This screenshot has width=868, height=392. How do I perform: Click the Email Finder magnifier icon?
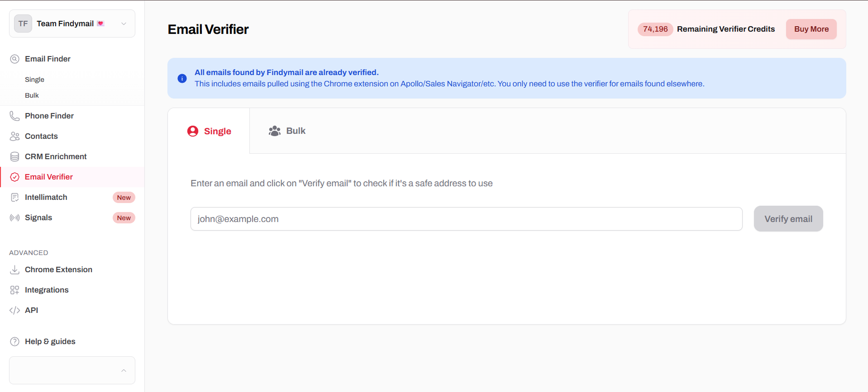tap(15, 59)
